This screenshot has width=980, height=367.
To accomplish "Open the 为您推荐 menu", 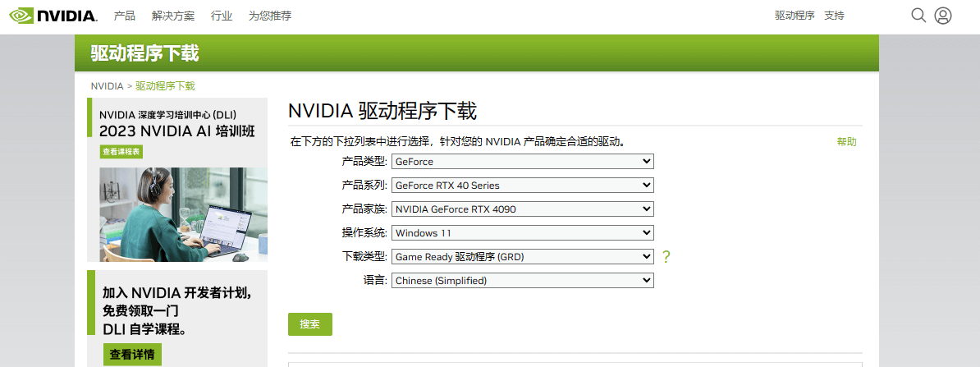I will (x=270, y=16).
